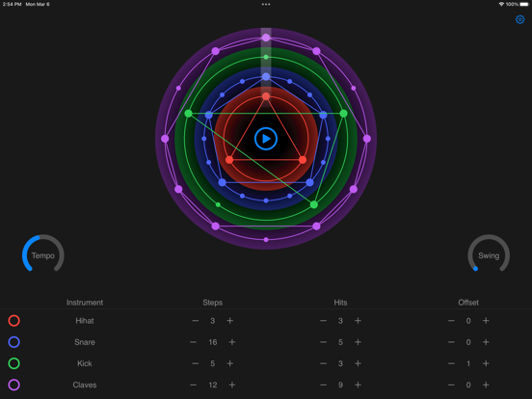
Task: Tap the battery indicator icon
Action: (524, 4)
